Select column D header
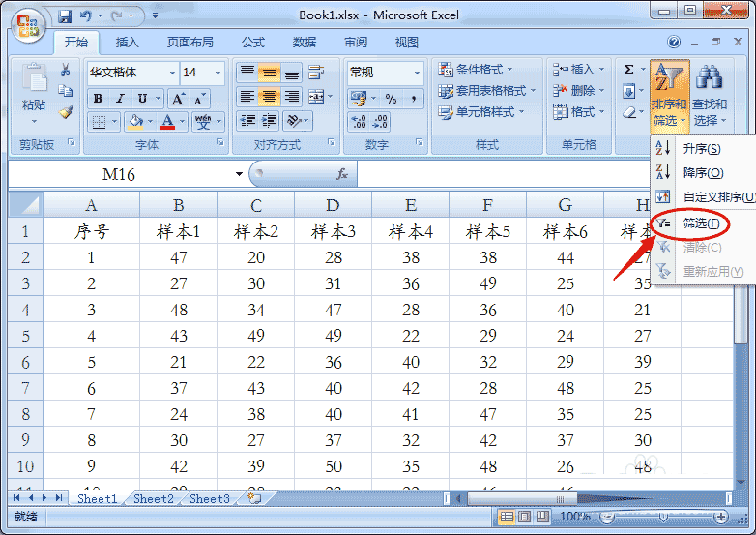Screen dimensions: 756x535 coord(334,205)
